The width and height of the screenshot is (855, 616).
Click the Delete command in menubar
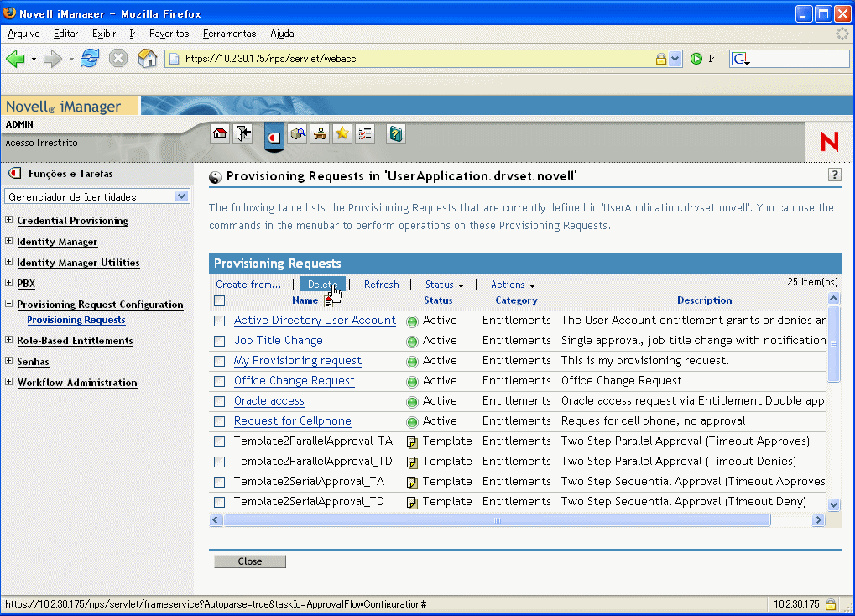pyautogui.click(x=323, y=285)
